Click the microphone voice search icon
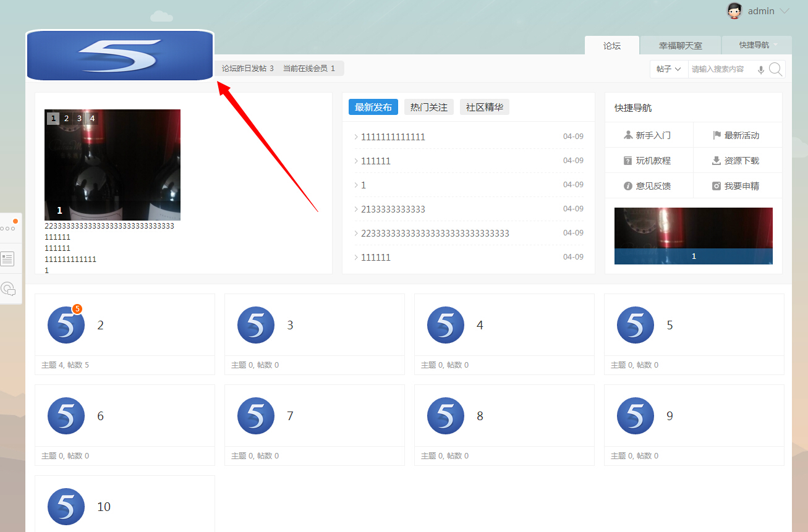The height and width of the screenshot is (532, 808). click(x=761, y=70)
